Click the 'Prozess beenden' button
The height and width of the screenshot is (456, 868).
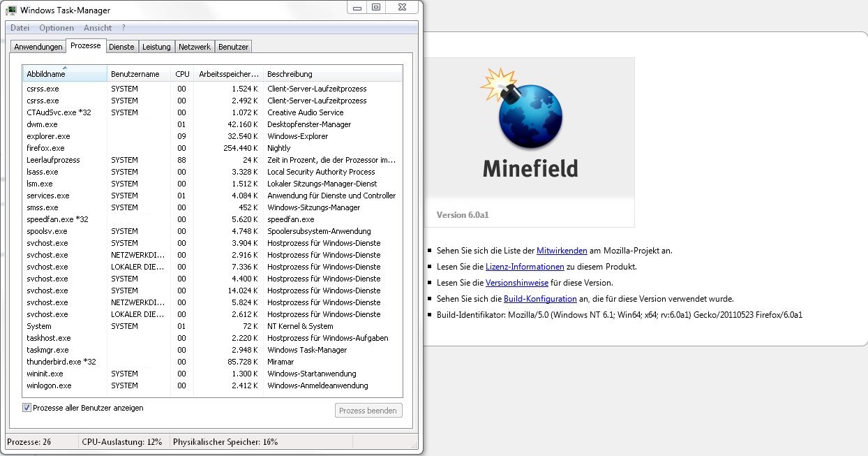point(368,411)
